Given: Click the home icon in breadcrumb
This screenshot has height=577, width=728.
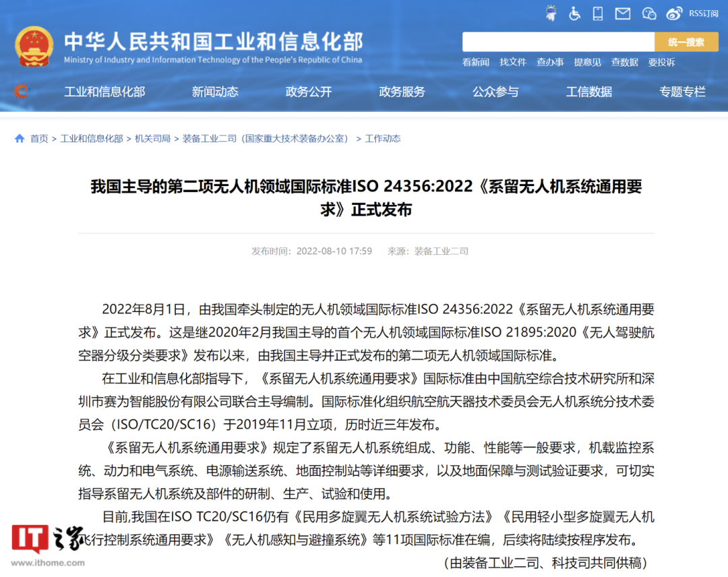Looking at the screenshot, I should (x=20, y=138).
